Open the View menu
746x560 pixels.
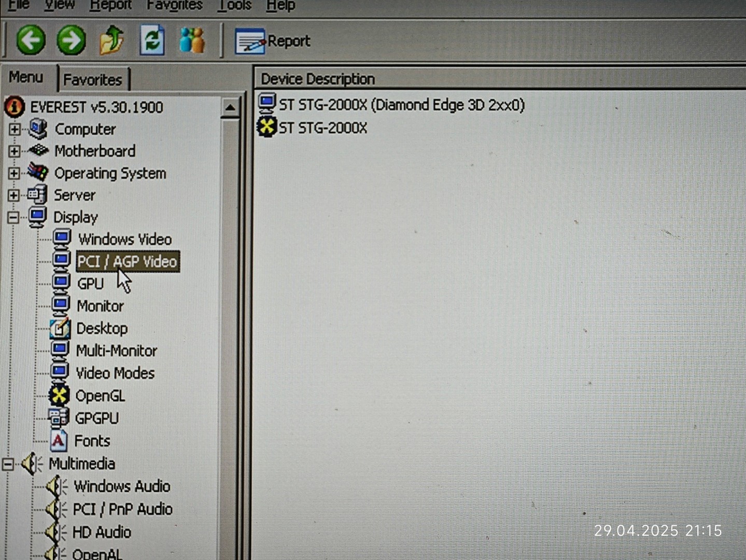pos(59,5)
